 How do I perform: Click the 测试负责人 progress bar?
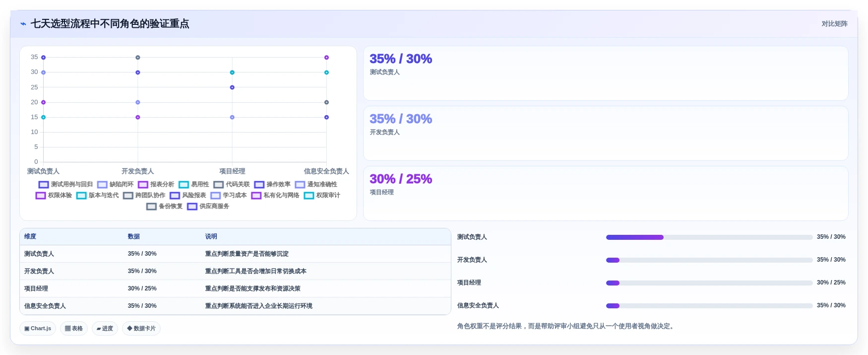pos(709,237)
